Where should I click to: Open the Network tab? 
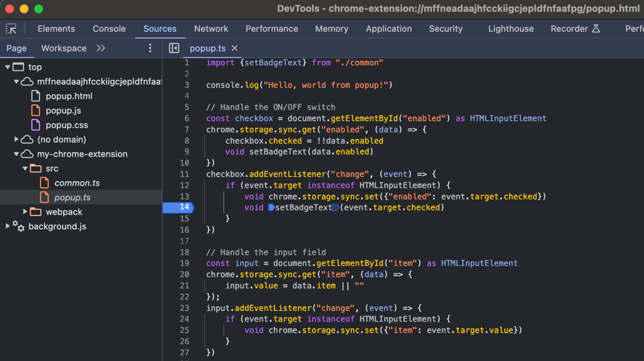click(211, 29)
